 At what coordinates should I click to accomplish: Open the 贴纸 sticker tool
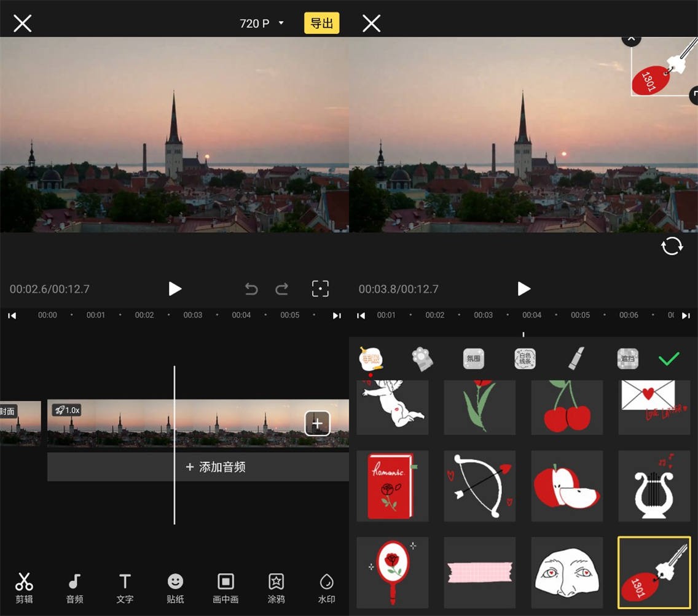pos(175,588)
